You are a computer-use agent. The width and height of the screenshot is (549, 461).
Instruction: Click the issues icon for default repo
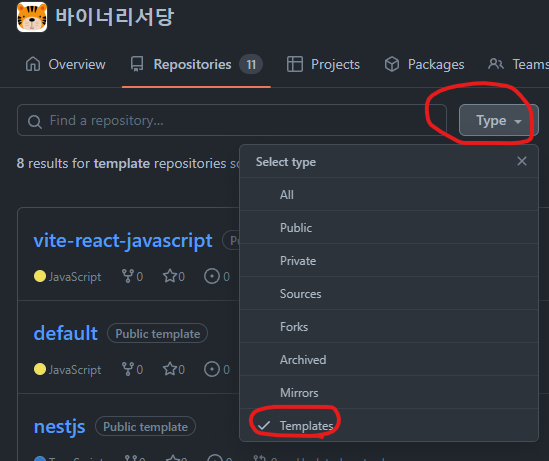(212, 369)
